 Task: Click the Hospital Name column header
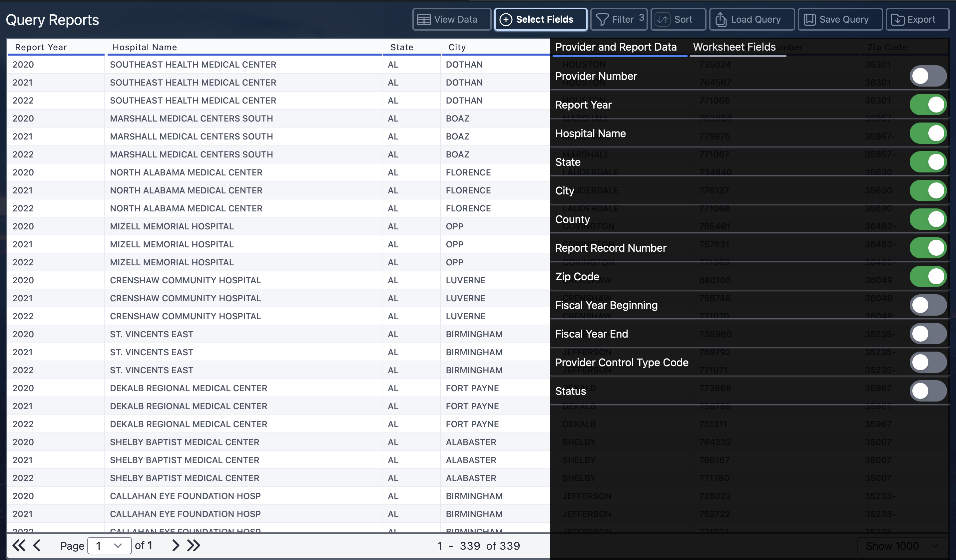pos(245,47)
